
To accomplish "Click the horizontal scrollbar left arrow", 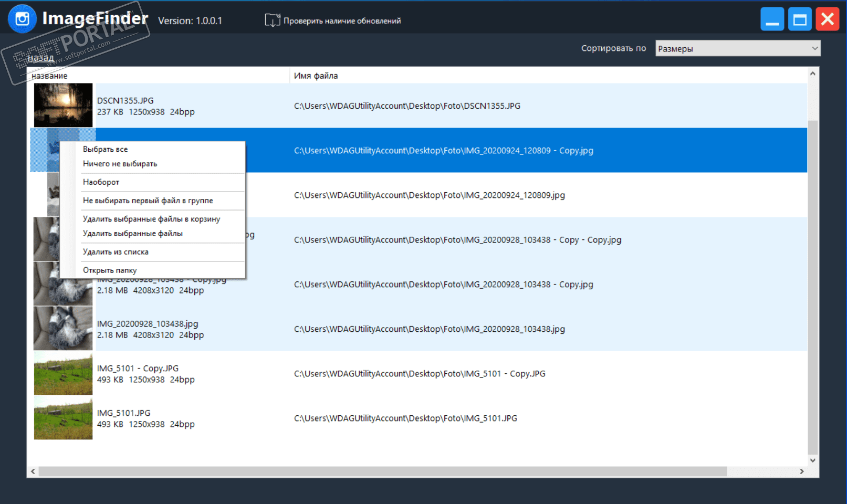I will pos(33,471).
